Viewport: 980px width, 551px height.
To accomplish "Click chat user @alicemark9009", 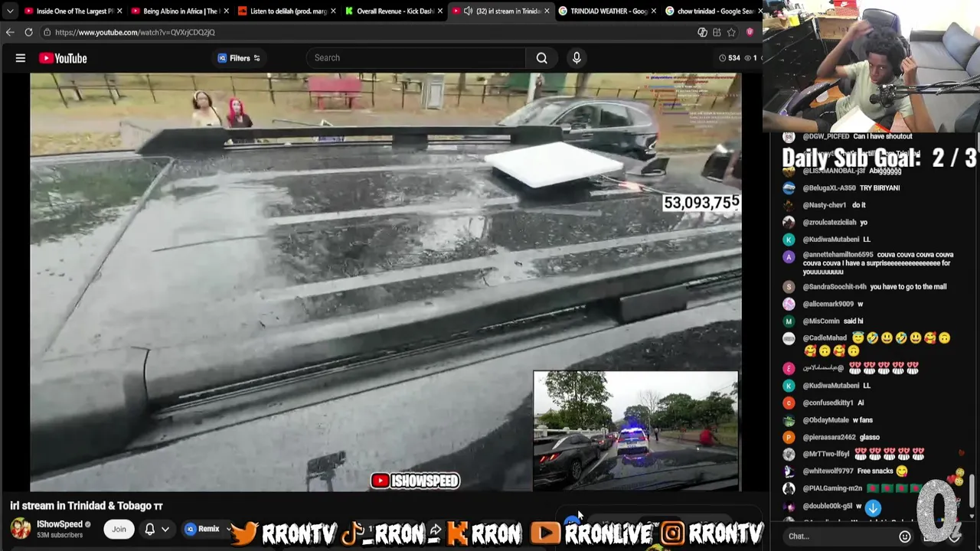I will point(828,304).
